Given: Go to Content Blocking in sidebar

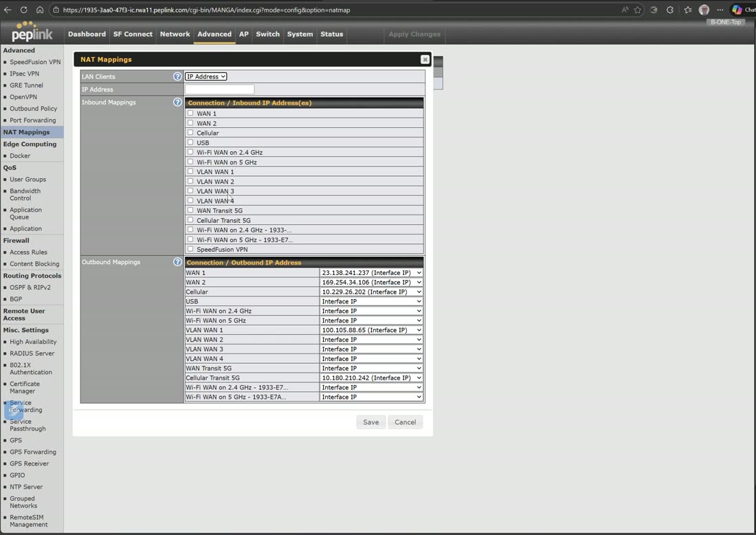Looking at the screenshot, I should point(34,264).
